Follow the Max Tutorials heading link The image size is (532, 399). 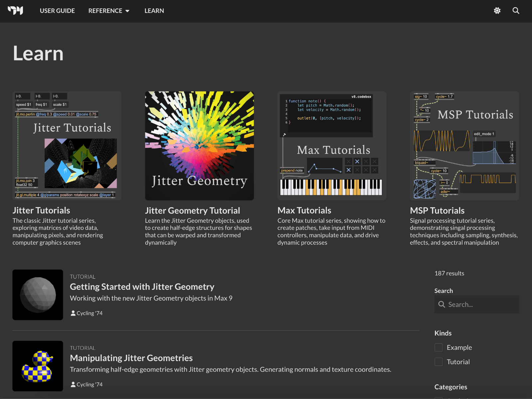point(304,210)
